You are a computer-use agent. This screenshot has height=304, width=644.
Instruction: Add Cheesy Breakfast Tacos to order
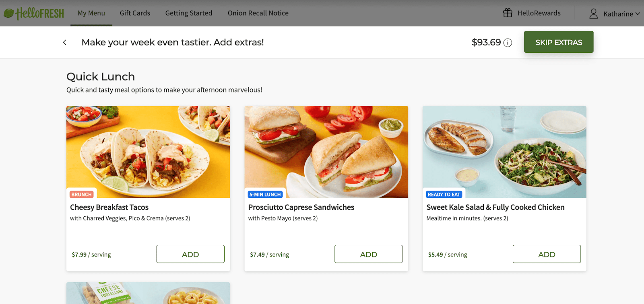190,254
